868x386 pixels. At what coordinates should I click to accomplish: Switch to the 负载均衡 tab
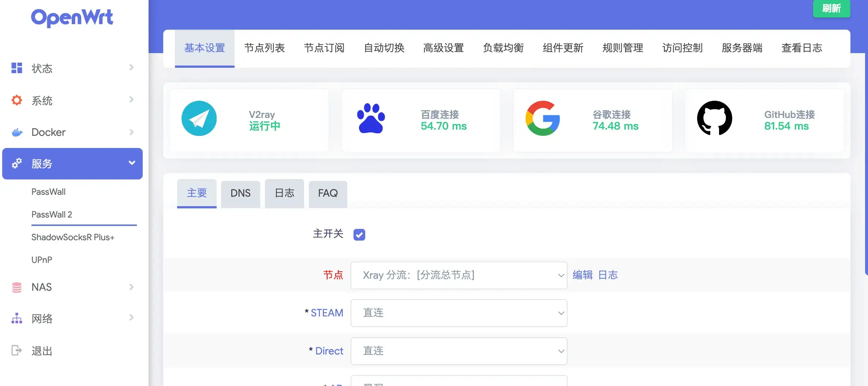(x=503, y=48)
